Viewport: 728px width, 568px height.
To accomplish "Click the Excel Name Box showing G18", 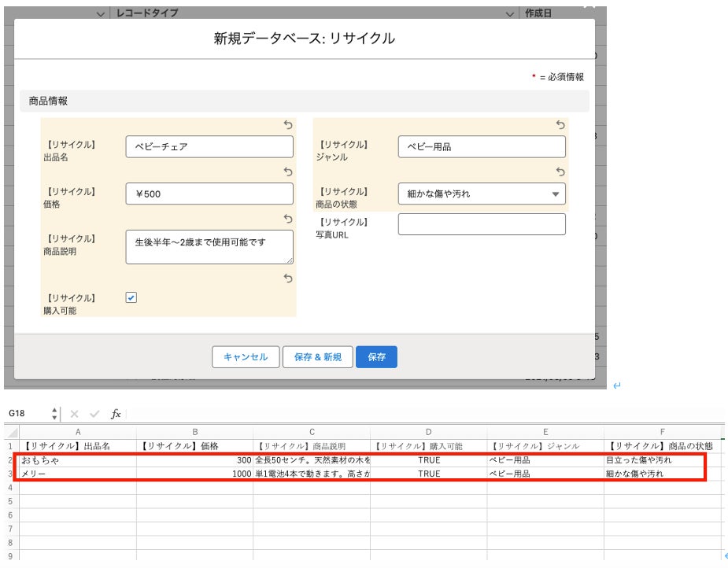I will coord(28,414).
